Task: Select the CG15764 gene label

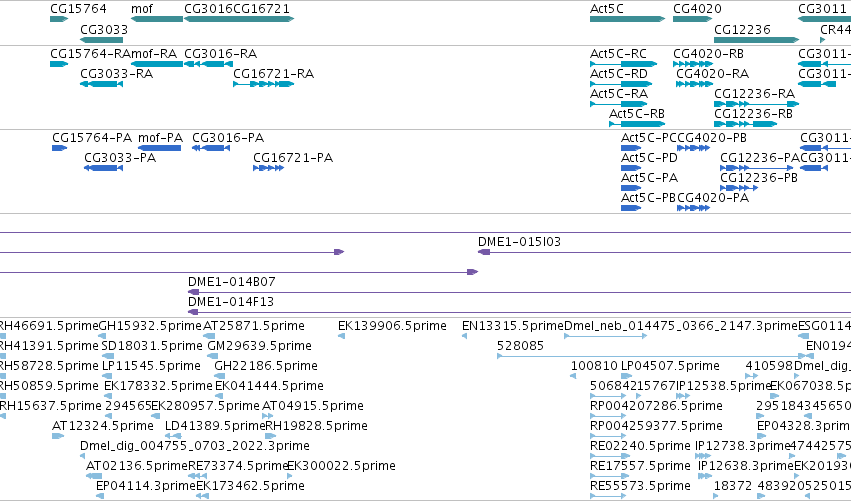Action: click(x=78, y=9)
